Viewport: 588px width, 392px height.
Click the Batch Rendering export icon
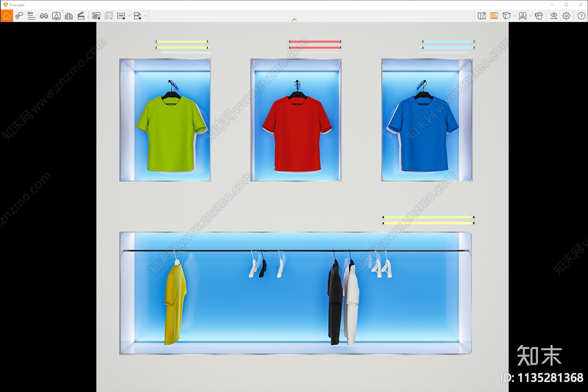108,16
